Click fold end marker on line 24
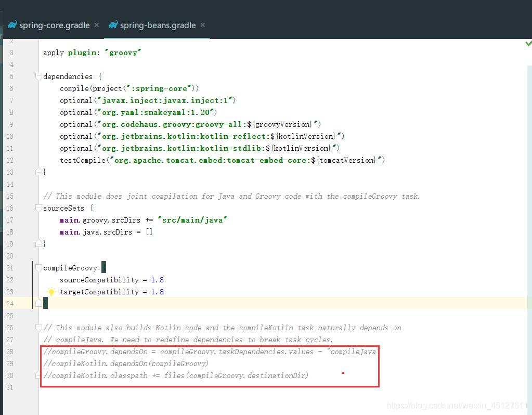The image size is (532, 415). [38, 303]
